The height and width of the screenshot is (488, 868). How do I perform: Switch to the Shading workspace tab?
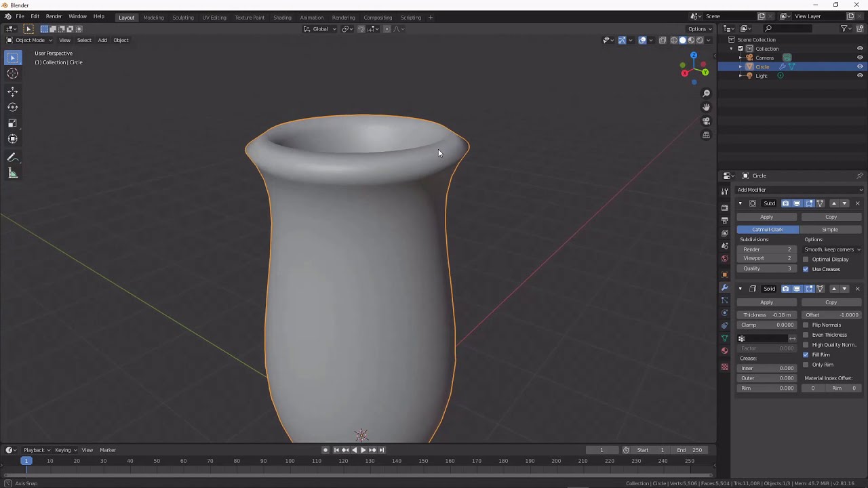(x=282, y=18)
